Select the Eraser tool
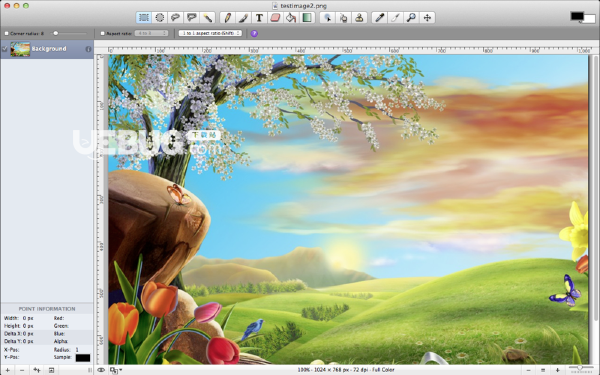The image size is (600, 375). (x=275, y=18)
